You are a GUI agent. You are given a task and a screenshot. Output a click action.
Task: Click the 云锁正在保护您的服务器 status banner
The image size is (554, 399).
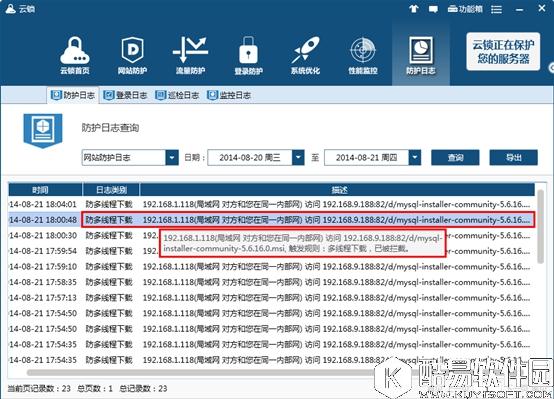503,52
